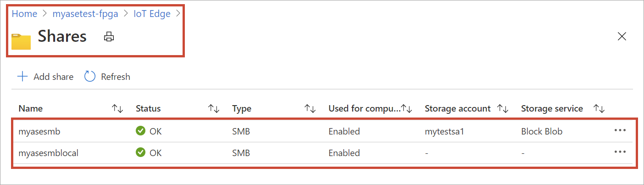Sort shares by Status column arrows
Viewport: 644px width, 185px height.
(x=214, y=109)
